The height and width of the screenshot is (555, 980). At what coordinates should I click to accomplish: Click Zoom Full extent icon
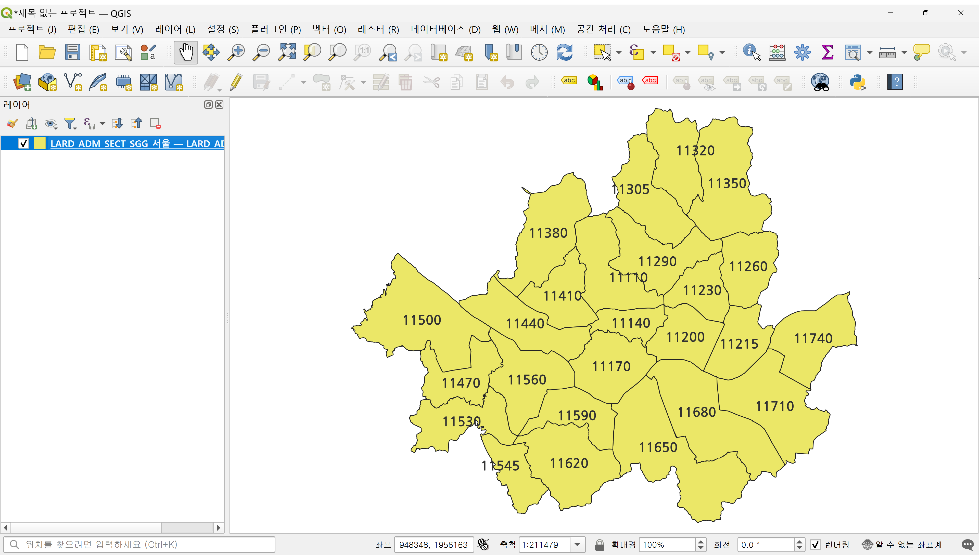pos(287,52)
